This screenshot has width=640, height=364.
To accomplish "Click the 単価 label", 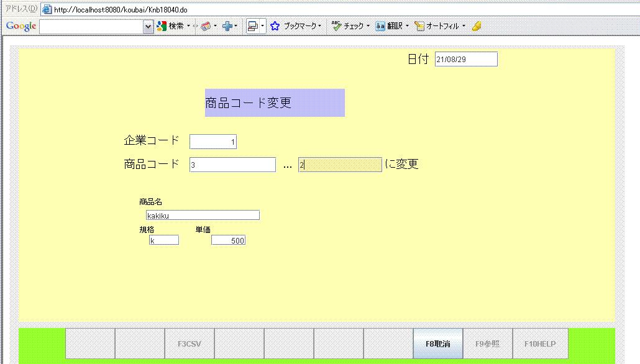I will [203, 230].
